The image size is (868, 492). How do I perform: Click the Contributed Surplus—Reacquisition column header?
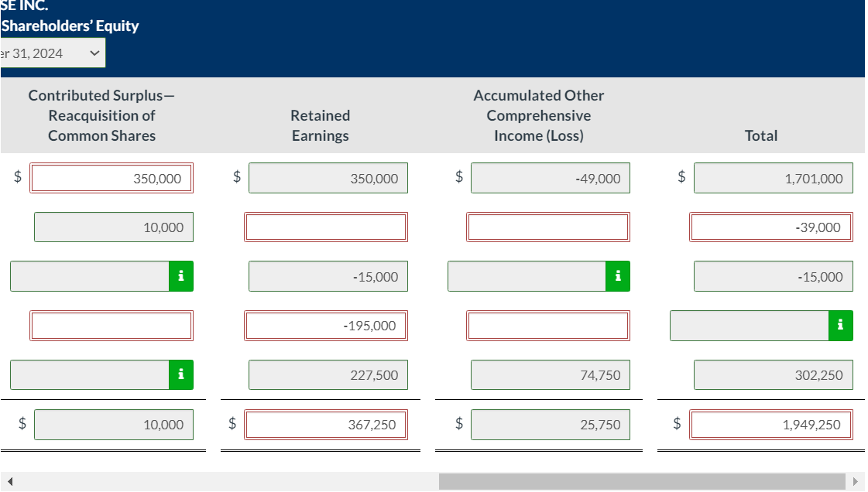(x=102, y=115)
